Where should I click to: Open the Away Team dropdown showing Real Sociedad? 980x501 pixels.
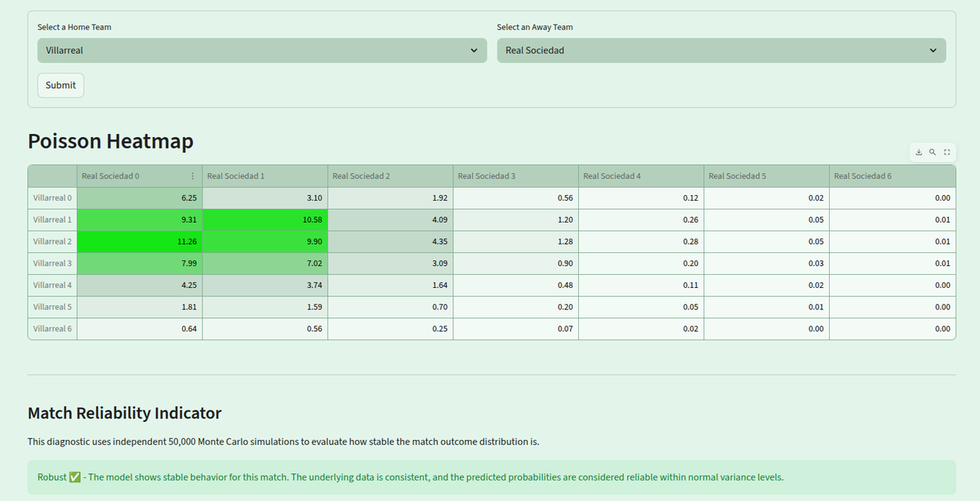(721, 51)
